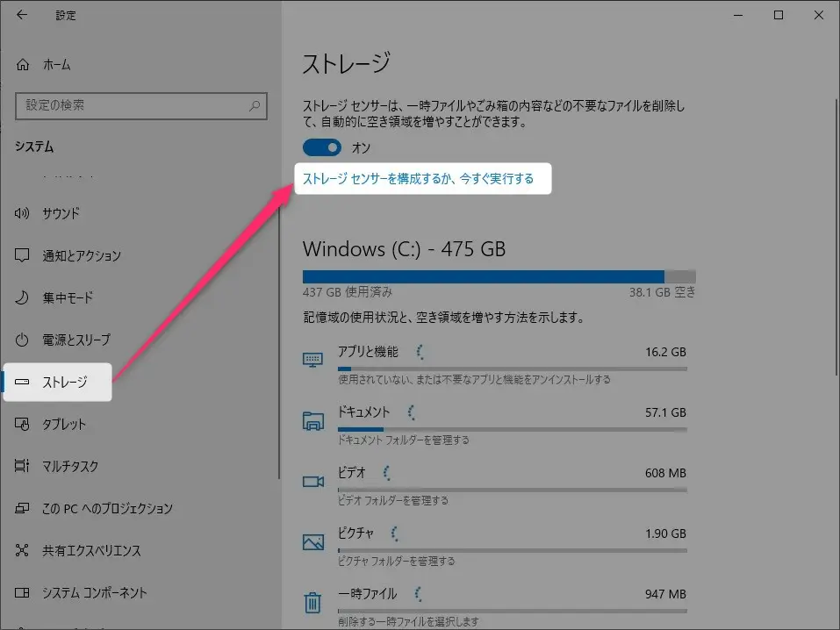Open 一時ファイル storage details
Image resolution: width=840 pixels, height=630 pixels.
pyautogui.click(x=495, y=606)
